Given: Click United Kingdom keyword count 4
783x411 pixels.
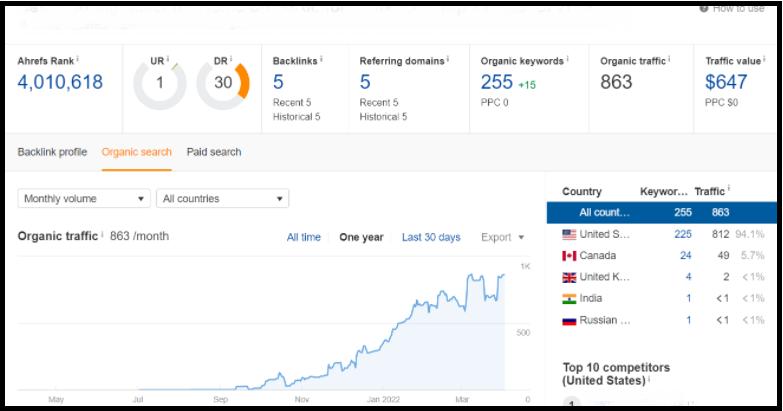Looking at the screenshot, I should tap(689, 277).
